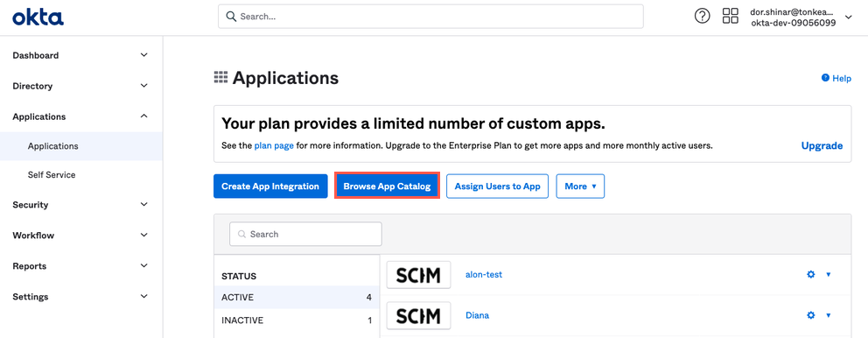Open the apps grid icon in header
The height and width of the screenshot is (338, 868).
[x=730, y=16]
